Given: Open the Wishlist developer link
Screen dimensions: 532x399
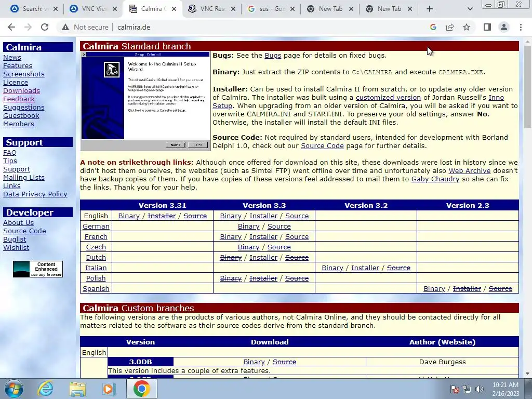Looking at the screenshot, I should (16, 247).
